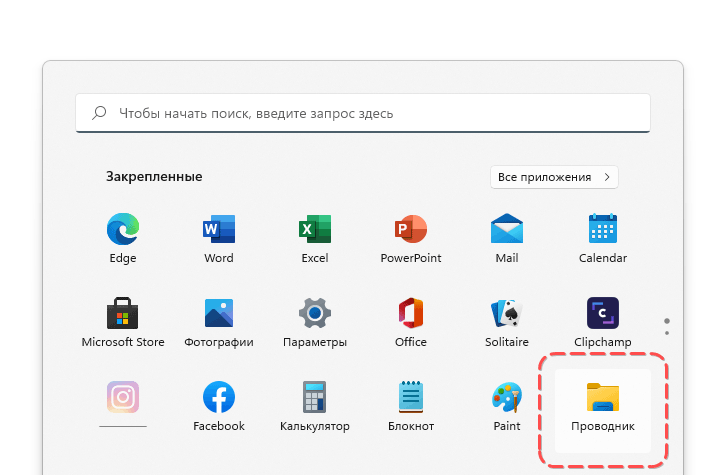
Task: Launch the Office app
Action: [411, 322]
